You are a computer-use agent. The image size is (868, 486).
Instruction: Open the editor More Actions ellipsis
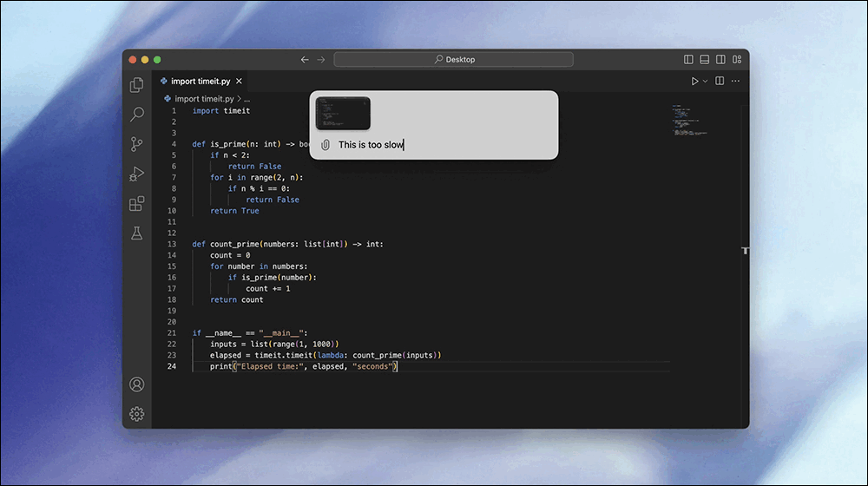735,82
